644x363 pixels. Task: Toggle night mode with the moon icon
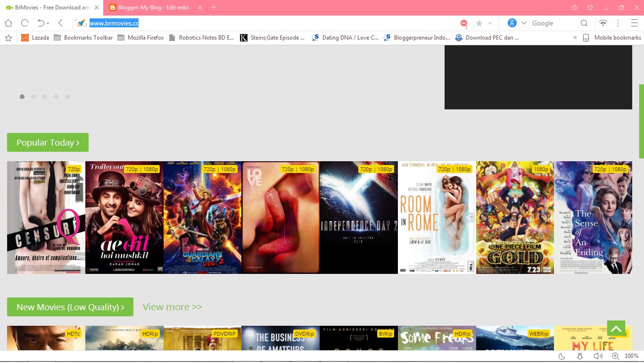pos(562,356)
